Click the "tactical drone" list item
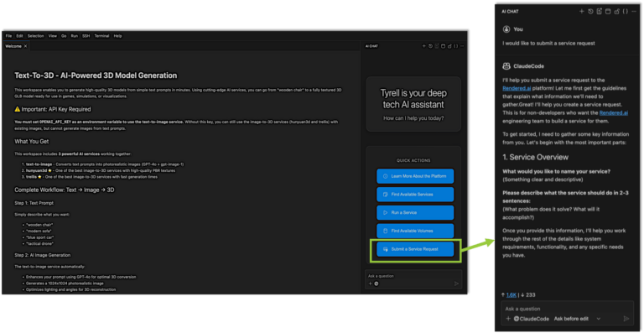Screen dimensions: 644x333 [x=40, y=243]
